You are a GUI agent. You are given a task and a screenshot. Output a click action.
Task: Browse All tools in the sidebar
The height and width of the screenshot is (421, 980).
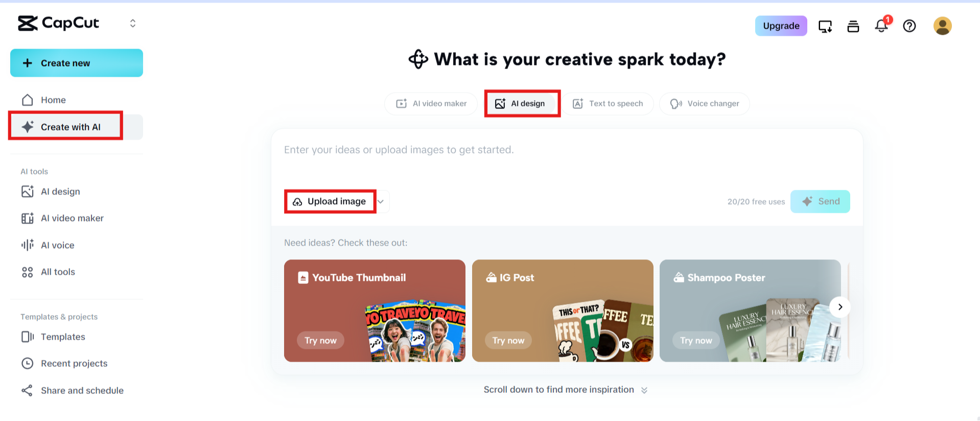(58, 272)
